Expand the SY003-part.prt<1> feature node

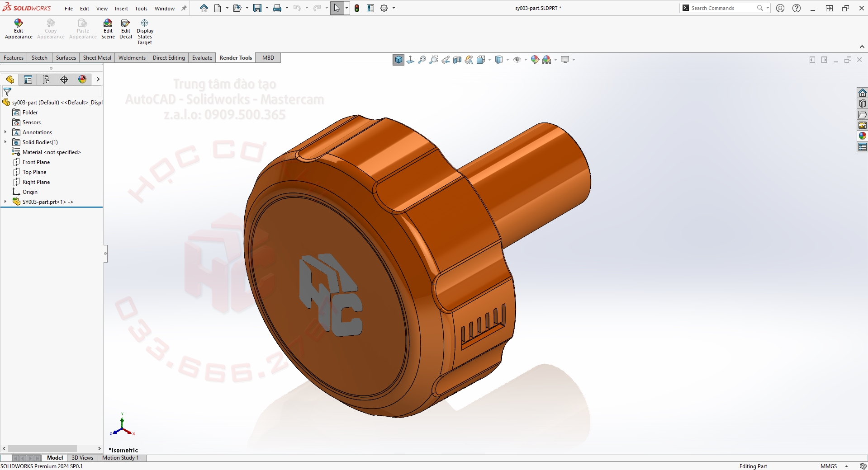point(5,202)
